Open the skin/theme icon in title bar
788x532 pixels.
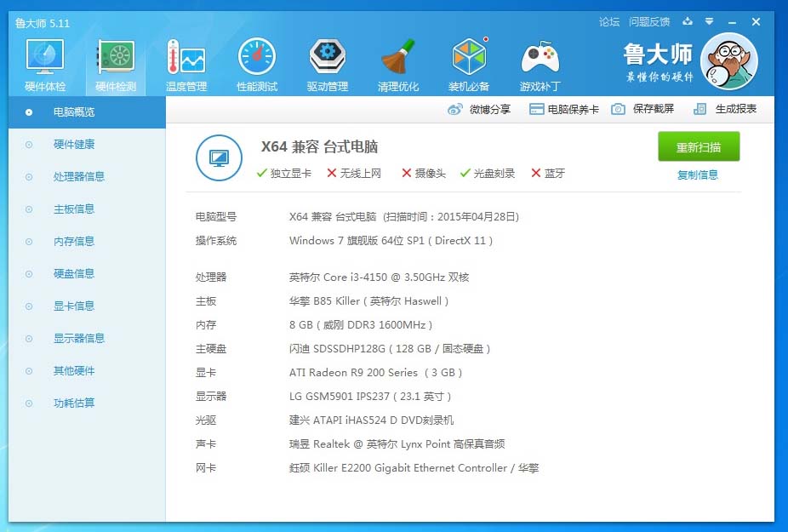click(x=688, y=21)
